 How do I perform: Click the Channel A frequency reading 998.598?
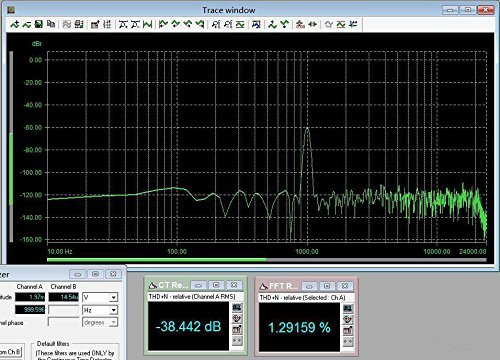pos(30,310)
